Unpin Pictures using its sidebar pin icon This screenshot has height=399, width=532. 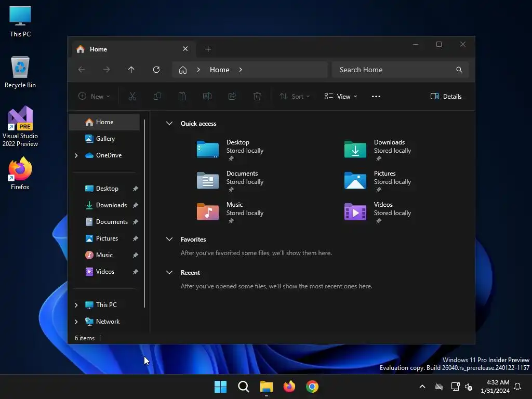point(136,238)
